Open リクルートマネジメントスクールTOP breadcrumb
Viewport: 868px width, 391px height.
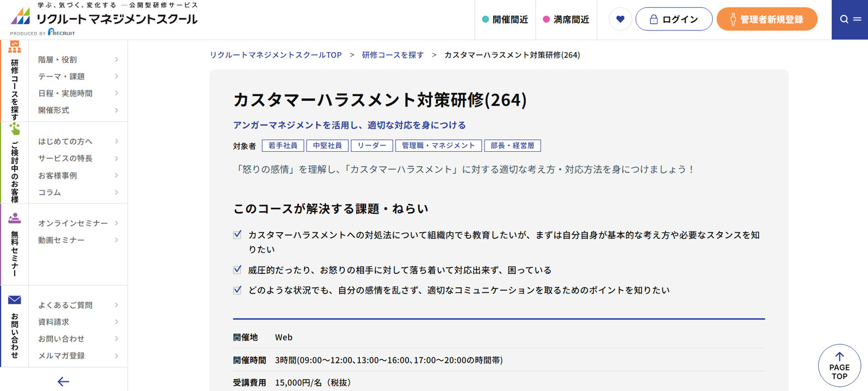[x=276, y=55]
